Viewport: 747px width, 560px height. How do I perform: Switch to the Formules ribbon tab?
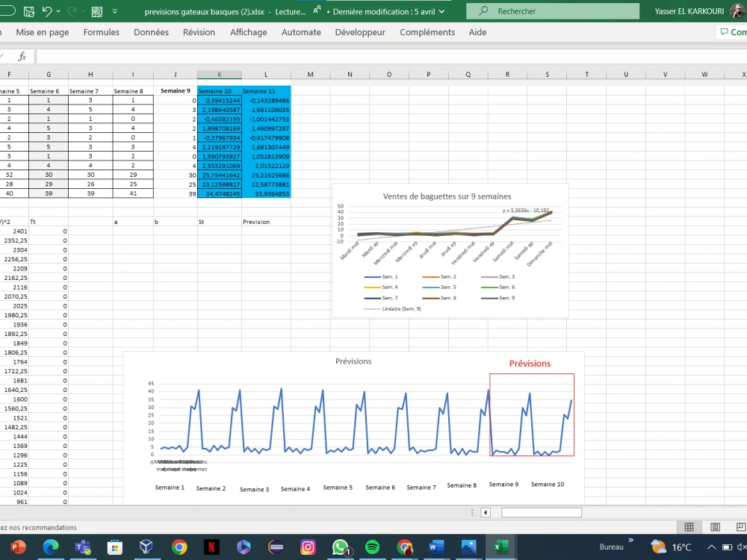coord(101,32)
